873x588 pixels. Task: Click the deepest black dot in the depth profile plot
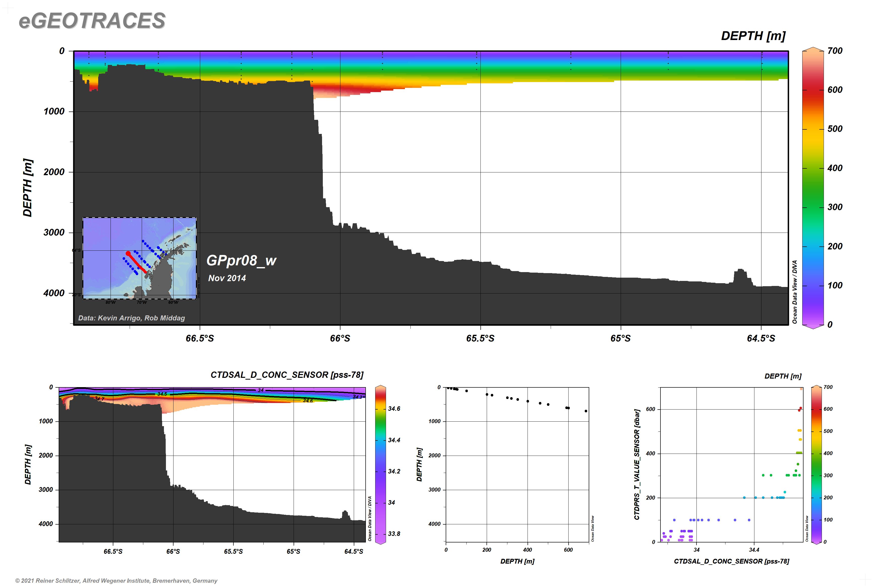click(586, 411)
